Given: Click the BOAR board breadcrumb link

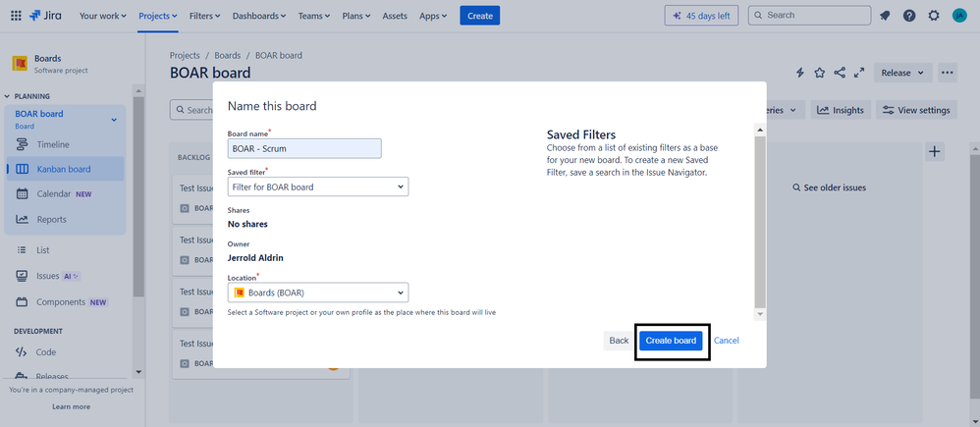Looking at the screenshot, I should 279,55.
